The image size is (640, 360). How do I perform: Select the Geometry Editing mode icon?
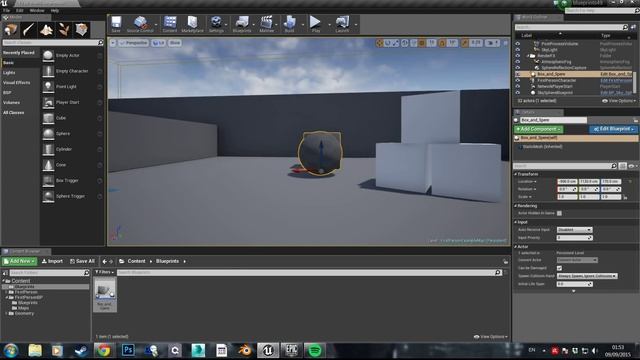(x=81, y=29)
